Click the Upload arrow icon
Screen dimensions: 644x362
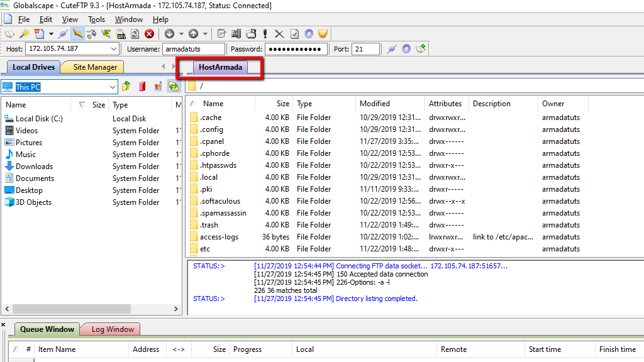pos(193,34)
